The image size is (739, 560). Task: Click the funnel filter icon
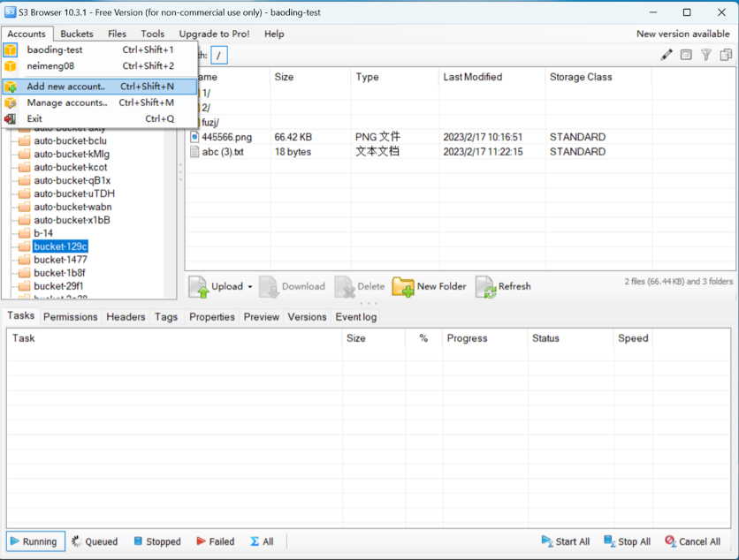pos(706,55)
